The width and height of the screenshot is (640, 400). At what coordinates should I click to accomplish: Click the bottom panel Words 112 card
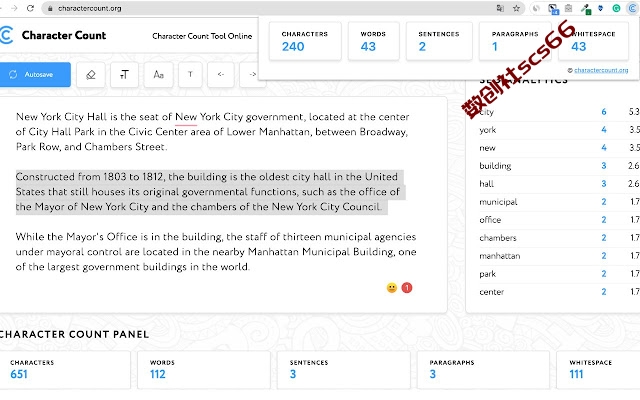pos(204,370)
